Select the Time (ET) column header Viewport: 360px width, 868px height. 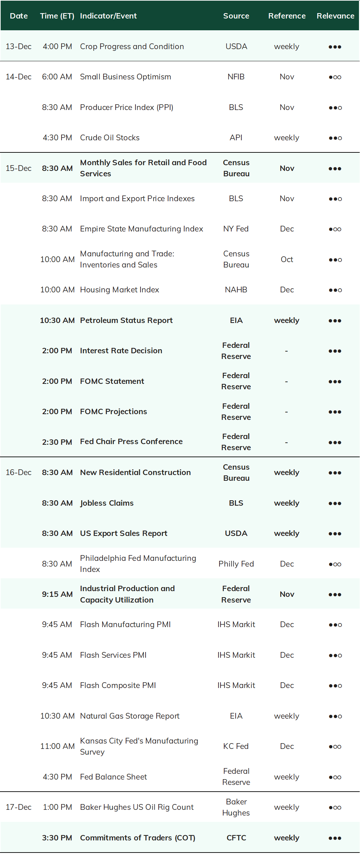click(x=57, y=16)
